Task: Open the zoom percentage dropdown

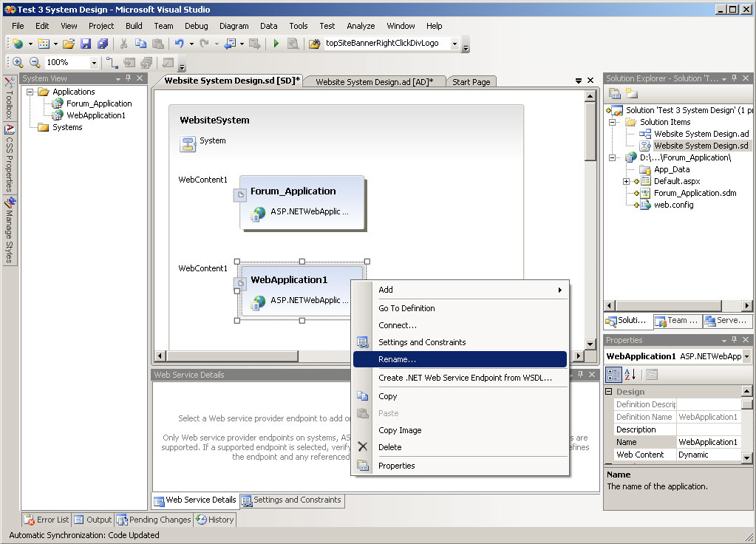Action: 94,63
